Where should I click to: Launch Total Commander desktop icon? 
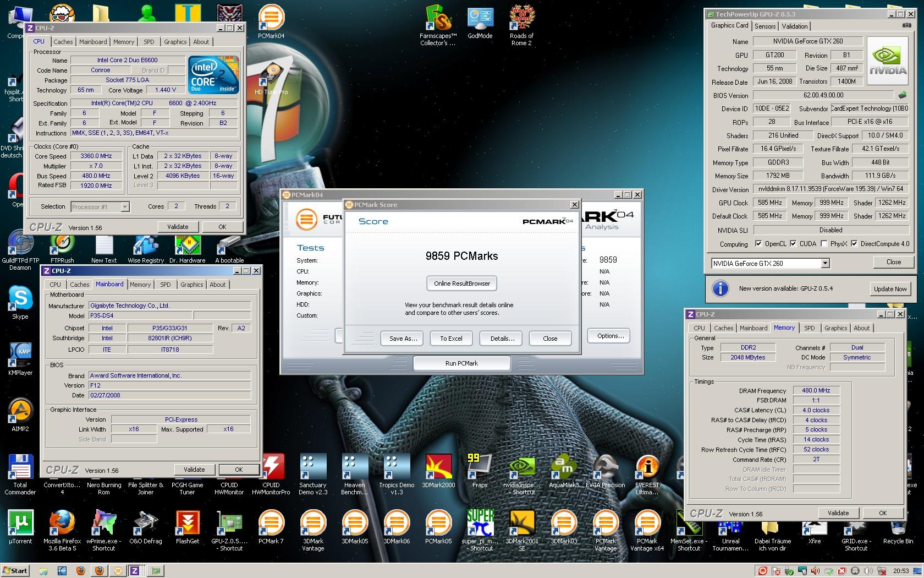tap(20, 474)
